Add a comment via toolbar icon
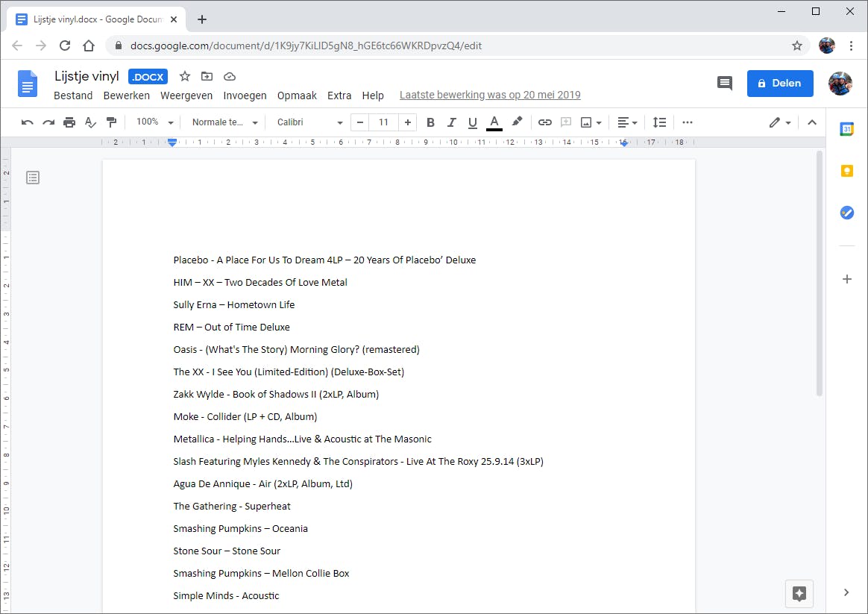This screenshot has height=614, width=868. pyautogui.click(x=566, y=122)
